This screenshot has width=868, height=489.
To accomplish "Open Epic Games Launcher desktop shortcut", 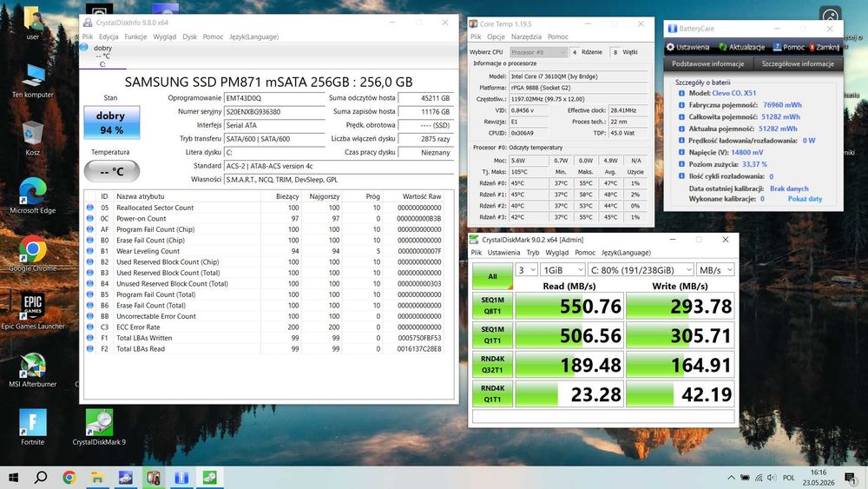I will [33, 312].
